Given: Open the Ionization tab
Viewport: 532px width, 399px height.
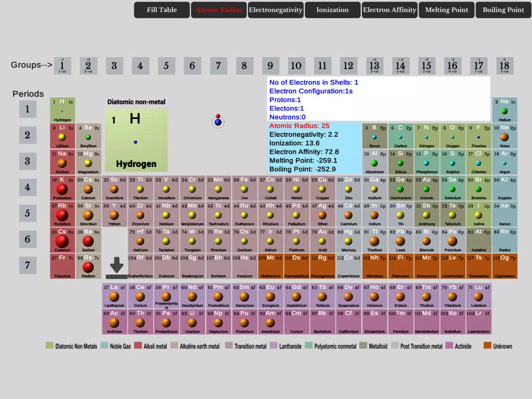Looking at the screenshot, I should [x=332, y=10].
